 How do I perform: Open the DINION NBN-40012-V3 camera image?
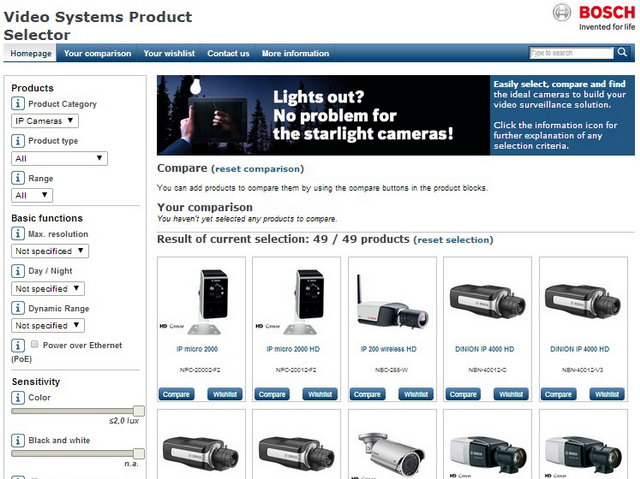coord(582,302)
